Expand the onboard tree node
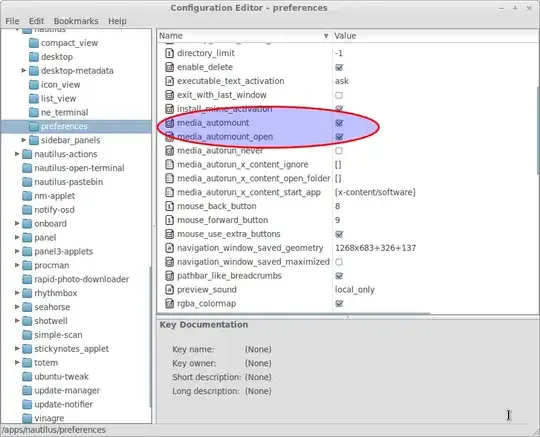This screenshot has width=540, height=437. pyautogui.click(x=17, y=223)
